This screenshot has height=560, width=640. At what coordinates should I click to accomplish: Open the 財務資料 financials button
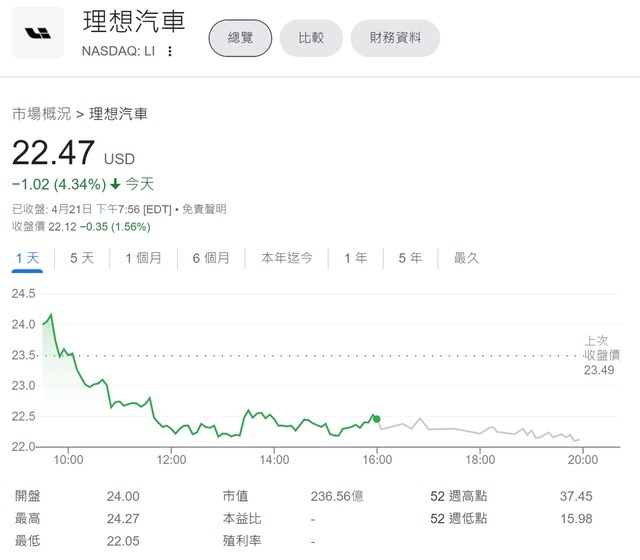(x=395, y=38)
